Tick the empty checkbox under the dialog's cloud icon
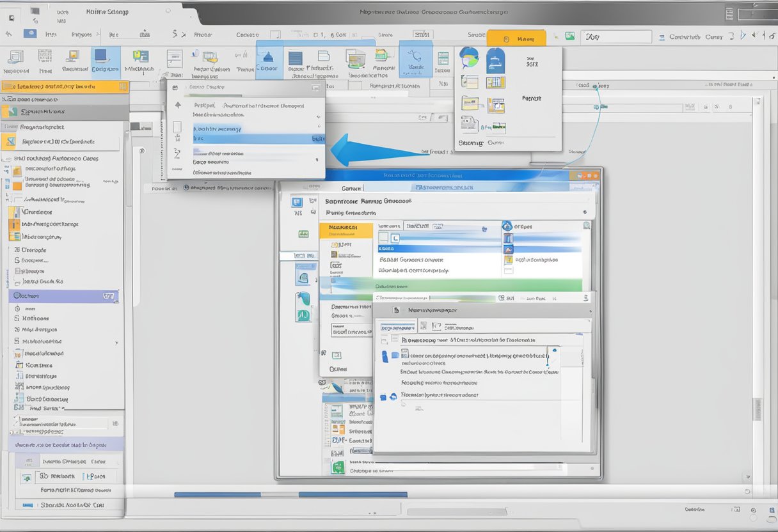Viewport: 778px width, 532px height. tap(508, 270)
